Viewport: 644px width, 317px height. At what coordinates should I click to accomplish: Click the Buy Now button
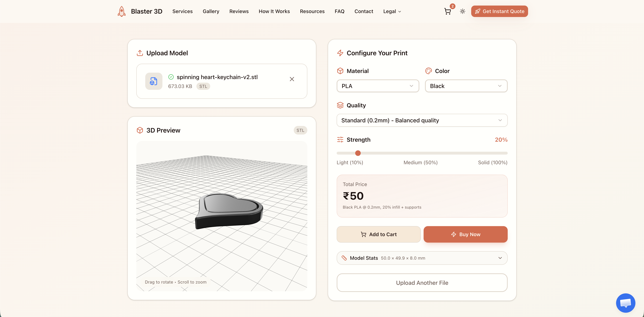point(465,234)
